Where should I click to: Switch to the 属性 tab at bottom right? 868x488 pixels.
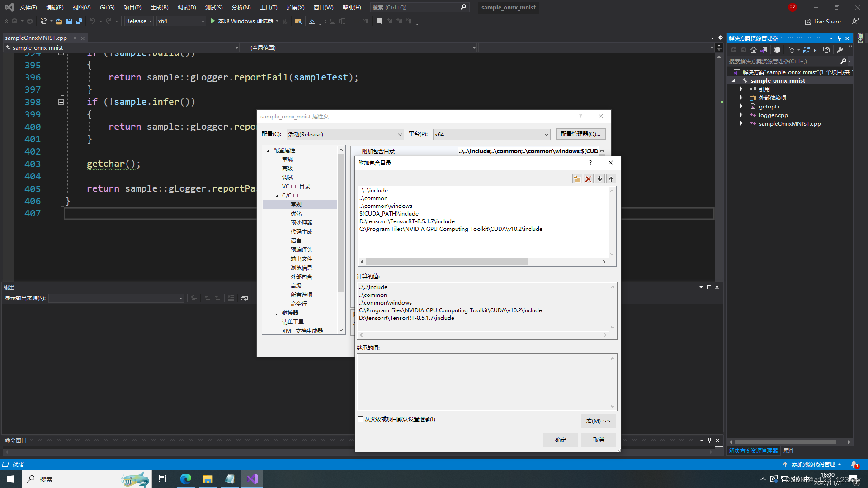click(x=789, y=450)
